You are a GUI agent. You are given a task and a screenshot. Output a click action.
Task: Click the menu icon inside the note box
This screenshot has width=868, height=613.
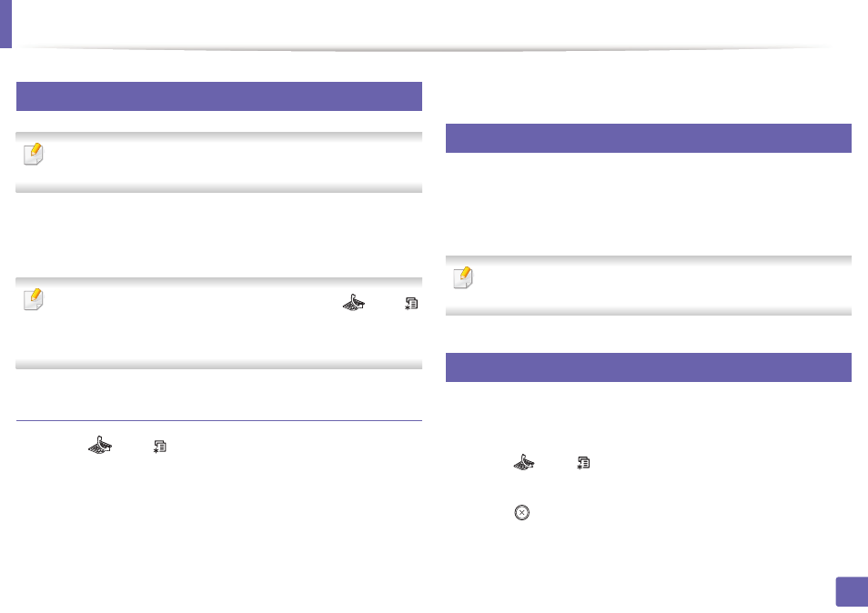click(411, 303)
